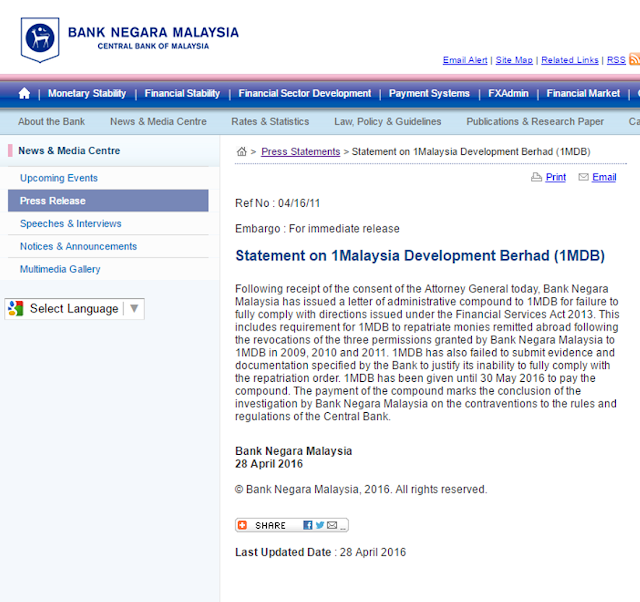
Task: Click the copyright notice text
Action: coord(361,489)
